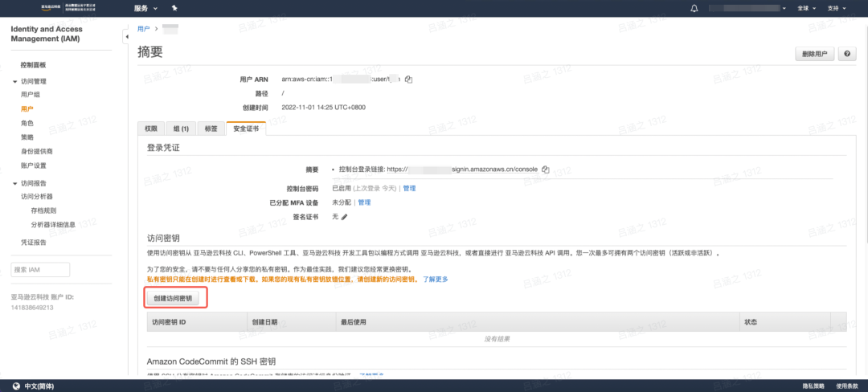Click the 创建访问密钥 button
The image size is (868, 392).
(x=173, y=299)
